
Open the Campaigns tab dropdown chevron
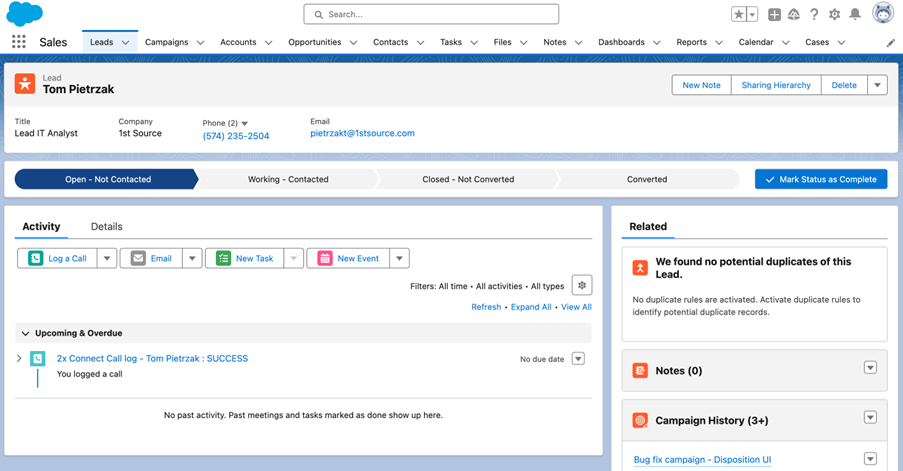point(200,43)
